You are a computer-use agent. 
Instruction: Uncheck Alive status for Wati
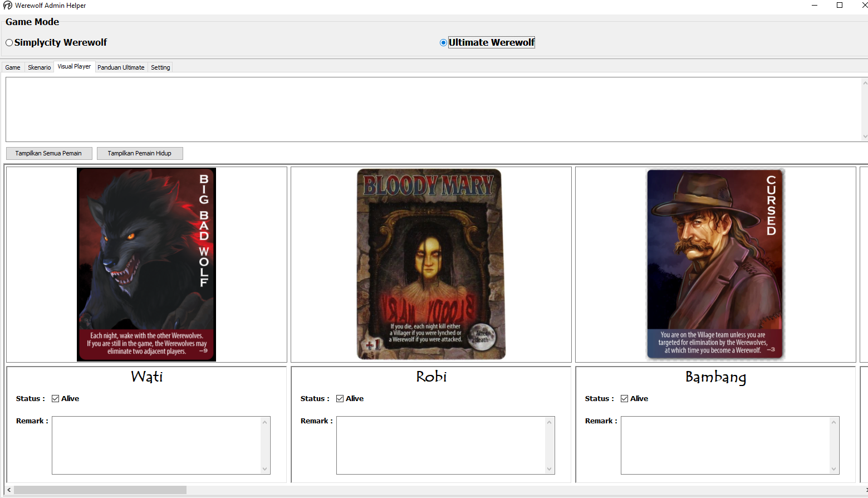[56, 399]
